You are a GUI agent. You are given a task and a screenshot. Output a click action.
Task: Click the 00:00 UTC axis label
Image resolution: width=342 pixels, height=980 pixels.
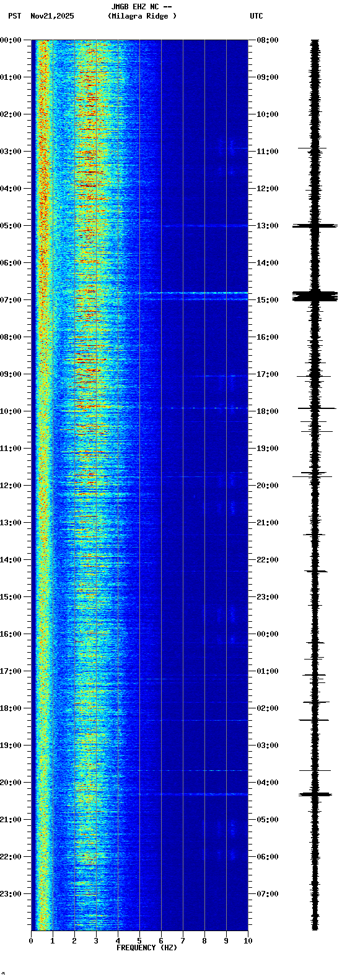point(268,634)
